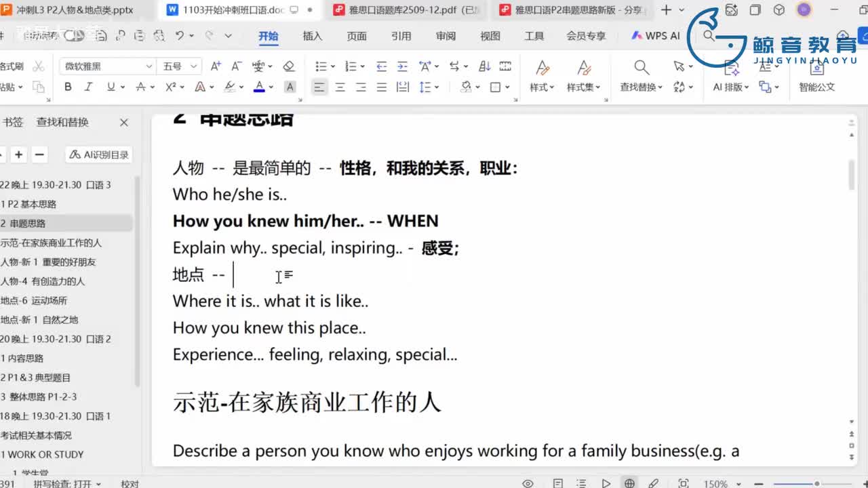Toggle bold formatting
Image resolution: width=868 pixels, height=488 pixels.
[x=68, y=87]
